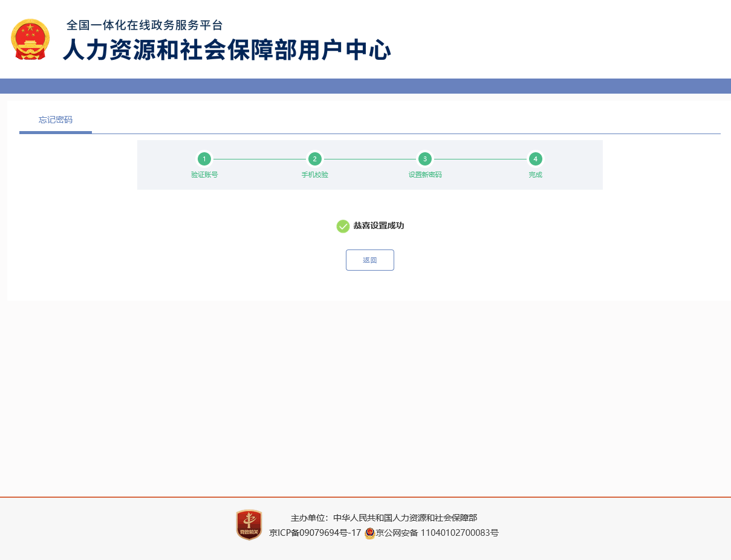
Task: Click the 人力资源和社会保障部用户中心 title
Action: coord(227,50)
